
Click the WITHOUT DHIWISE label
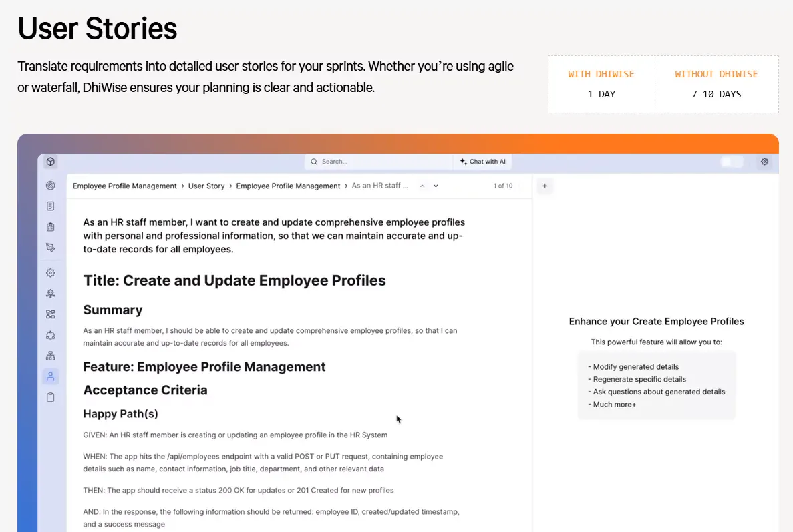click(x=716, y=74)
